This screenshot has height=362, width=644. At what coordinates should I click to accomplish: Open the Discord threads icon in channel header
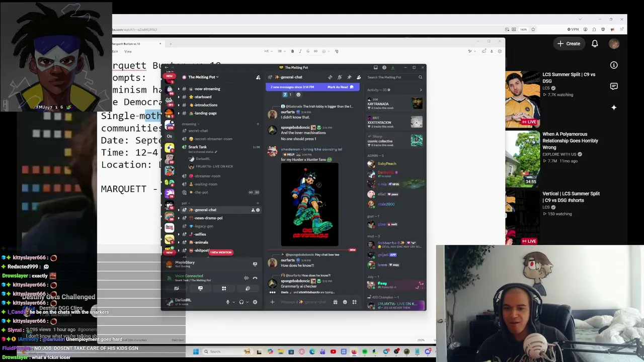(330, 77)
